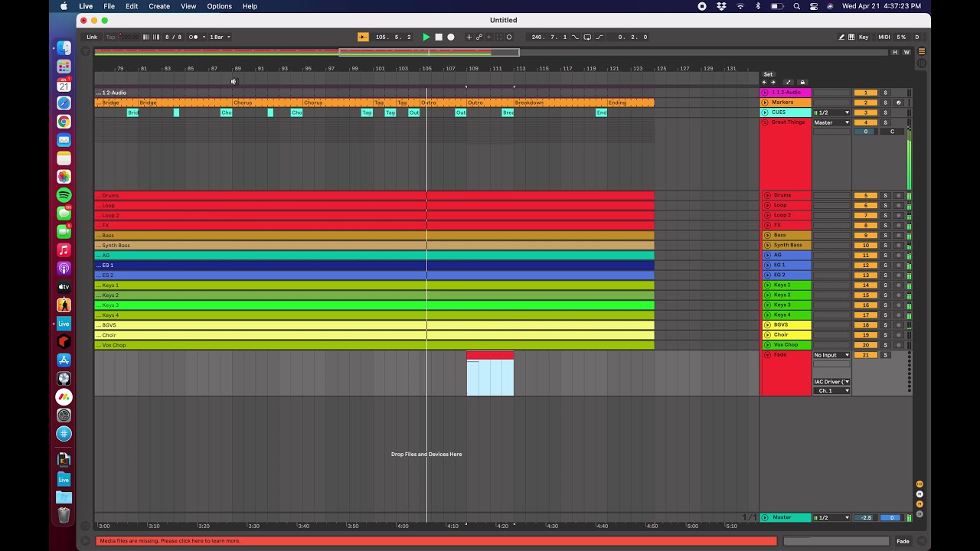Arm the Loop track for recording
The height and width of the screenshot is (551, 980).
point(899,205)
